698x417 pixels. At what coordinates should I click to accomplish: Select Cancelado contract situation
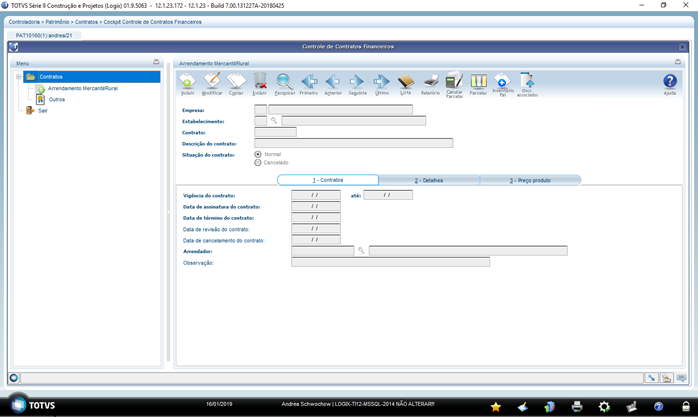tap(258, 162)
